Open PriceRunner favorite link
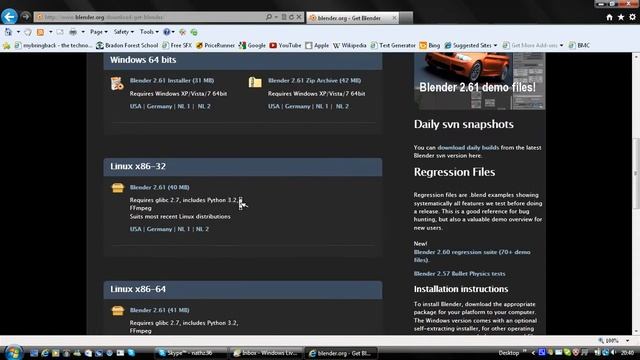 click(x=215, y=46)
